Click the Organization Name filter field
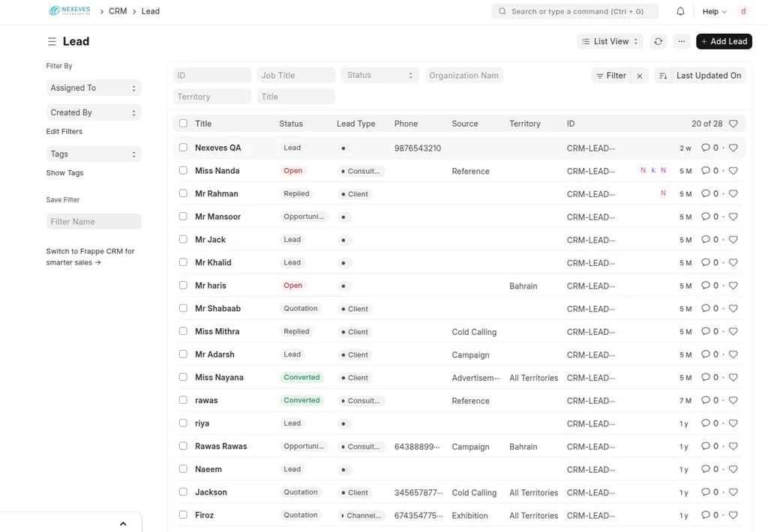The image size is (768, 532). [463, 76]
